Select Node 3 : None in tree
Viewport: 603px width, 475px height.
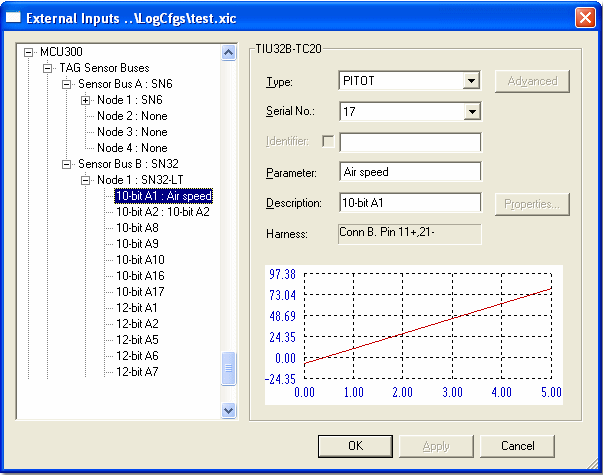(132, 132)
